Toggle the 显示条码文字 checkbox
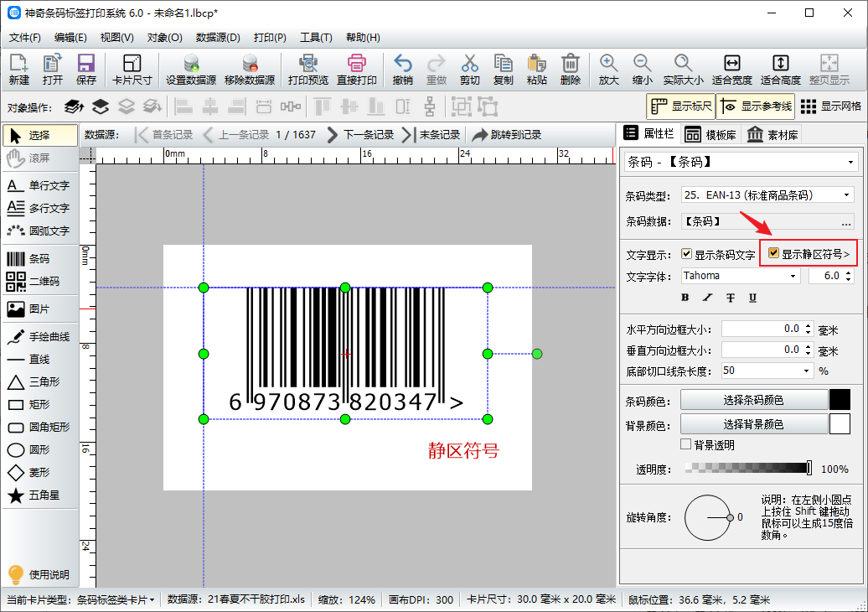 tap(687, 254)
